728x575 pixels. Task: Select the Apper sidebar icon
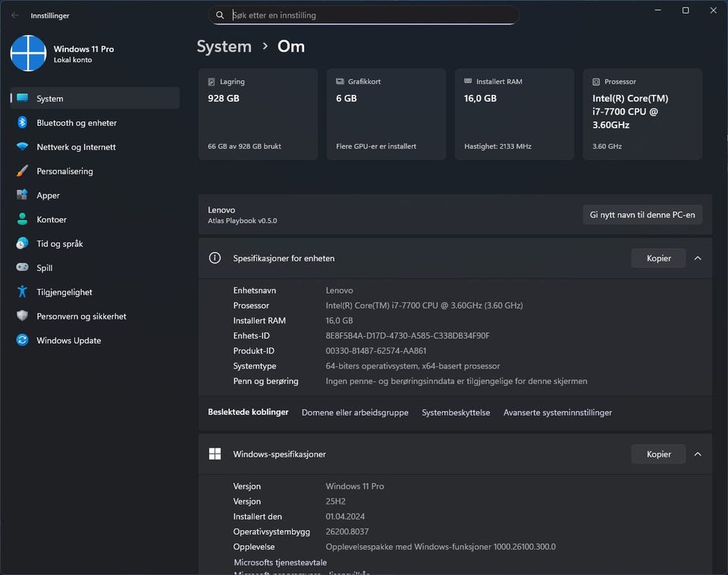22,196
